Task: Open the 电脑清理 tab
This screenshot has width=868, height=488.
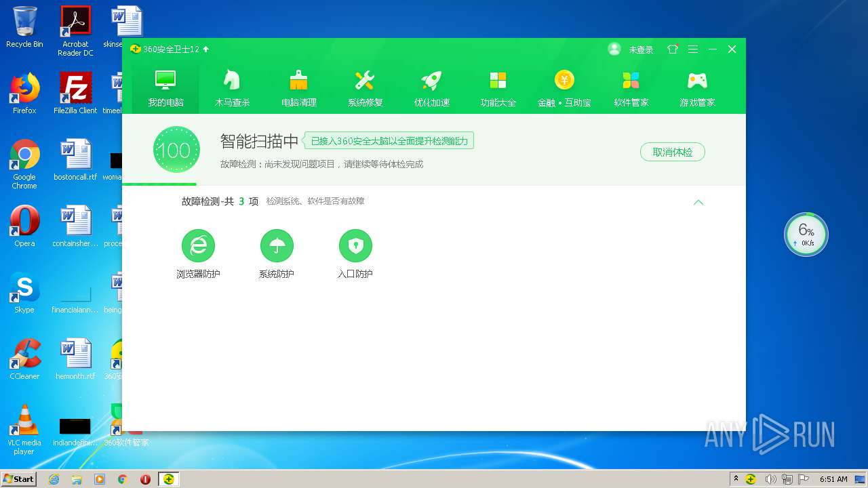Action: 298,88
